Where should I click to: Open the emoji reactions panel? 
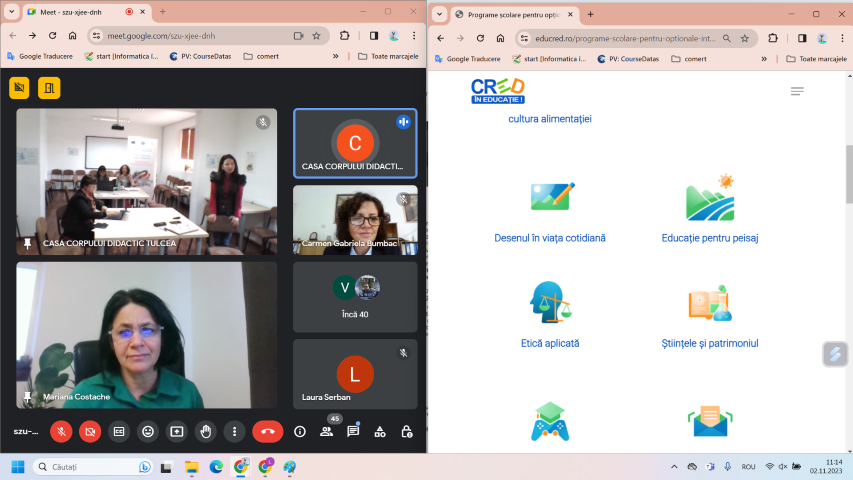(x=148, y=432)
